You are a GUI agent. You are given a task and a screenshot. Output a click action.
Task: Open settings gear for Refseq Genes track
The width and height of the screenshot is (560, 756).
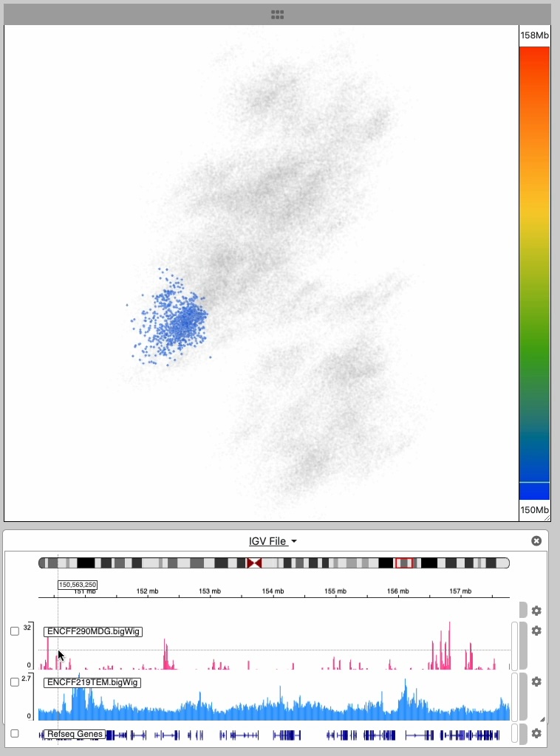coord(536,733)
